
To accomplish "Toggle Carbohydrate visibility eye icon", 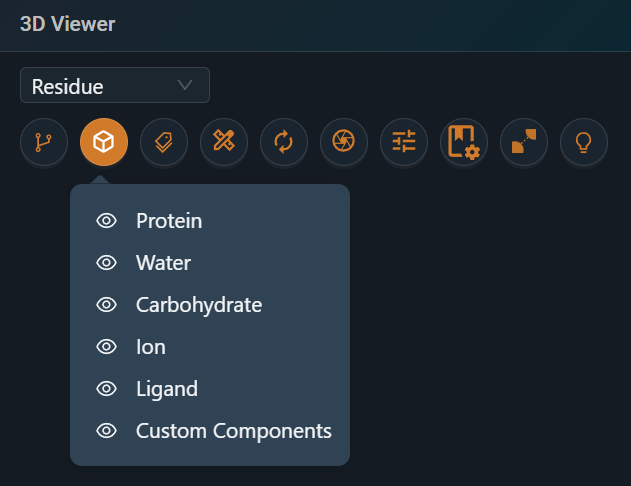I will pos(107,305).
